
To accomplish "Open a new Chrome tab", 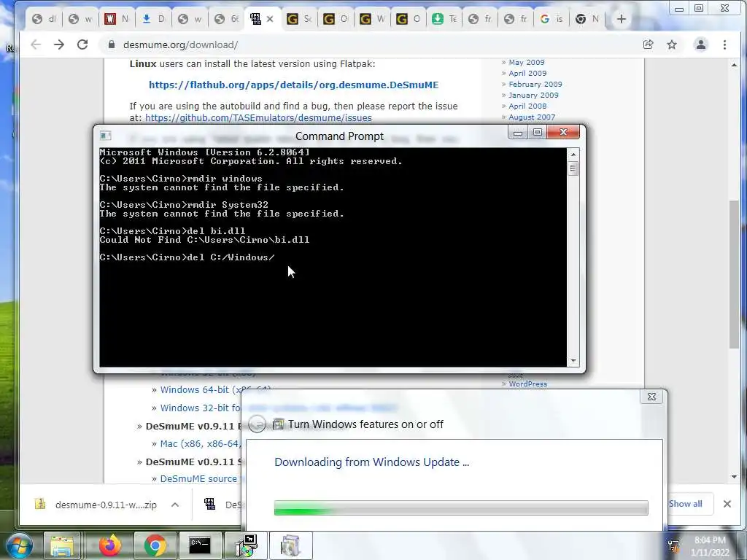I will (x=622, y=19).
